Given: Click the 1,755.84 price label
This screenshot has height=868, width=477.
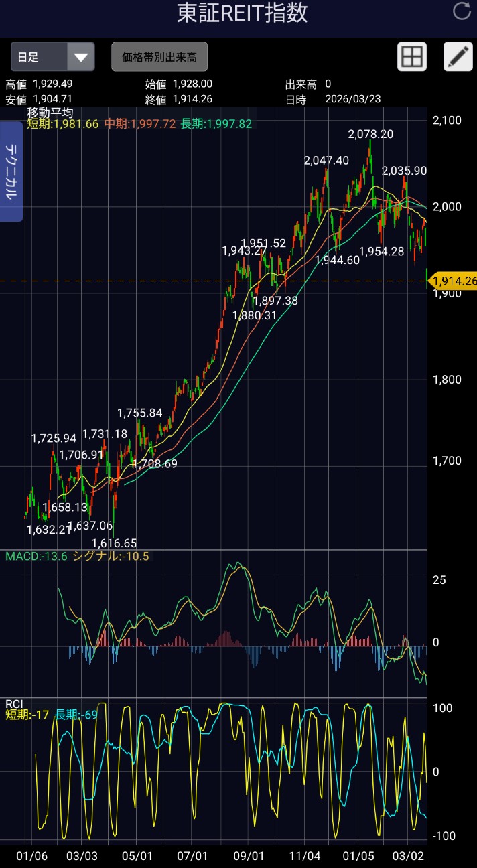Looking at the screenshot, I should [140, 413].
